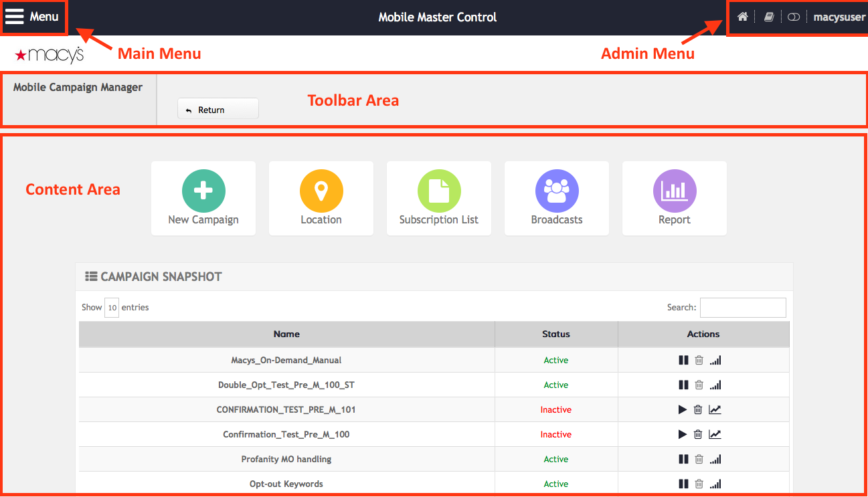Change the Show entries count selector

(x=112, y=308)
